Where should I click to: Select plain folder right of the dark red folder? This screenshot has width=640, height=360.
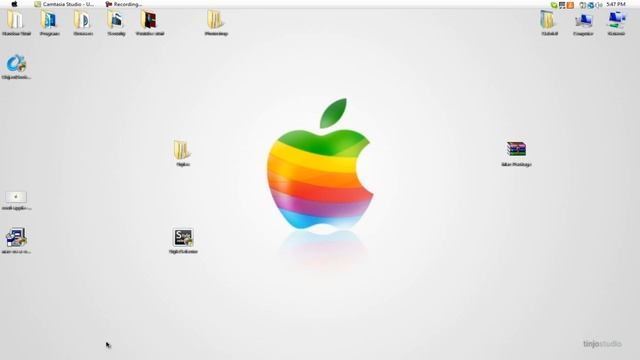point(216,23)
